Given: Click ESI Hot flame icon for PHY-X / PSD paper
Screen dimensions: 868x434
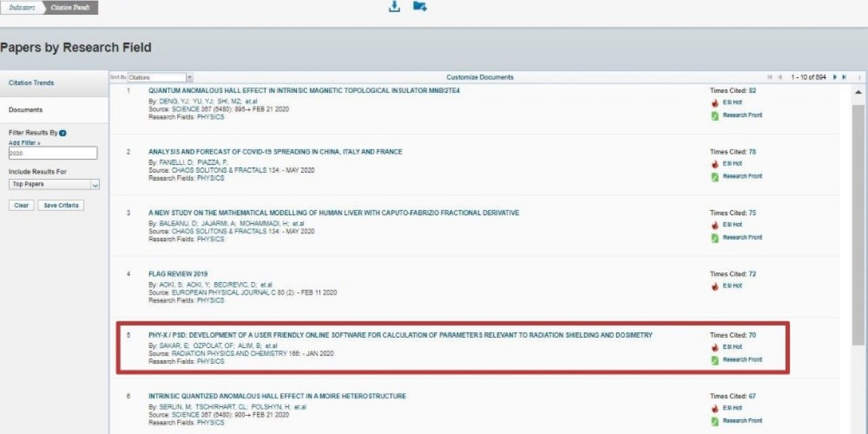Looking at the screenshot, I should [x=715, y=347].
